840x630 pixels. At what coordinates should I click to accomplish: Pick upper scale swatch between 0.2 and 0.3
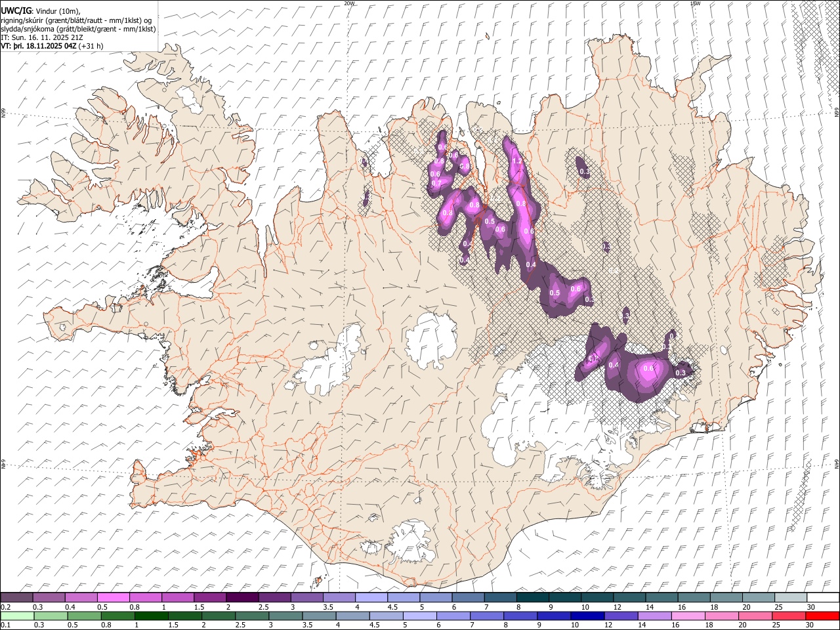(17, 597)
